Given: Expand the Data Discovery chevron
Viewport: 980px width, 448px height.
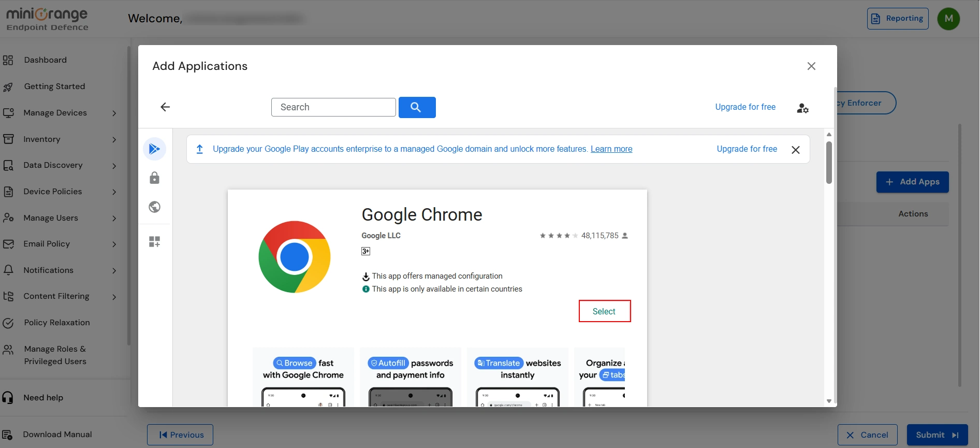Looking at the screenshot, I should click(x=114, y=166).
